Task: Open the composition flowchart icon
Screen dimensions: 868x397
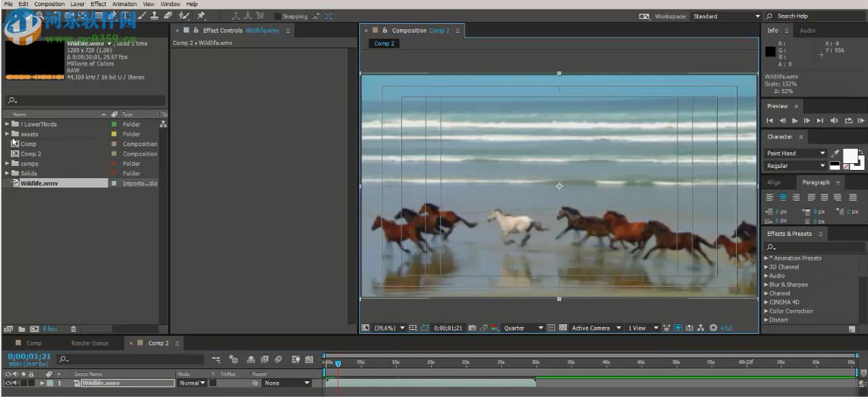Action: click(701, 328)
